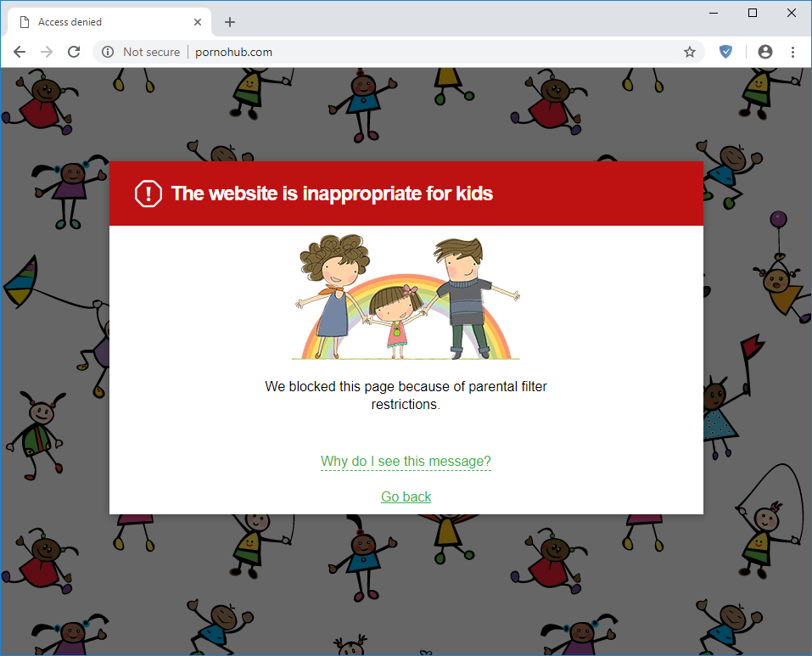Open the Chrome three-dot menu

pos(792,52)
